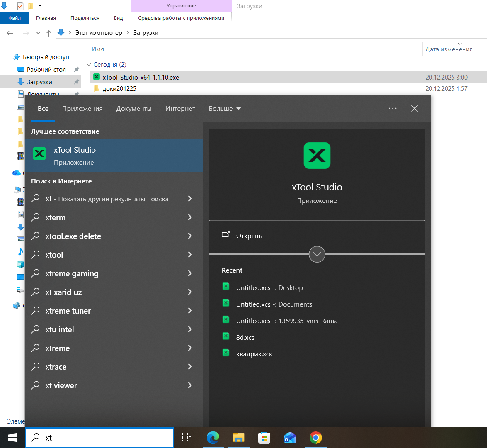Expand arrow next to xtu intel suggestion

[x=190, y=329]
